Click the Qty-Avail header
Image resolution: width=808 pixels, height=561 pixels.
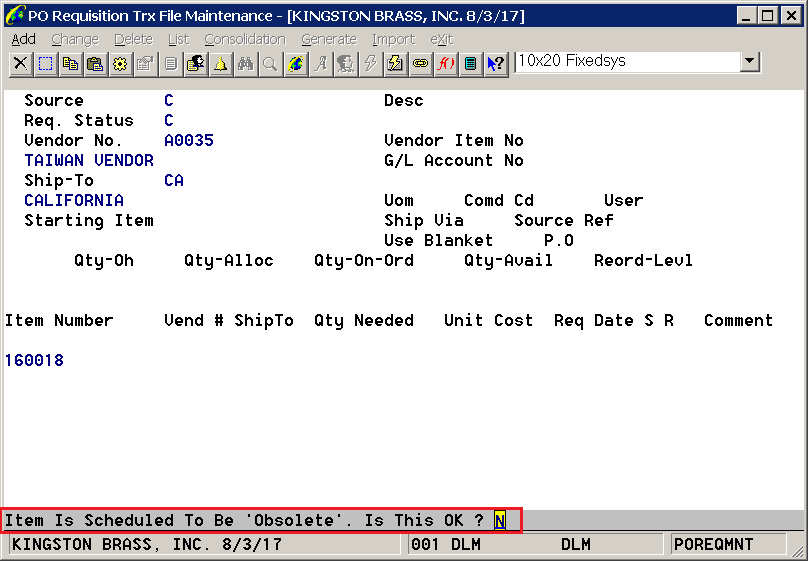[x=509, y=261]
